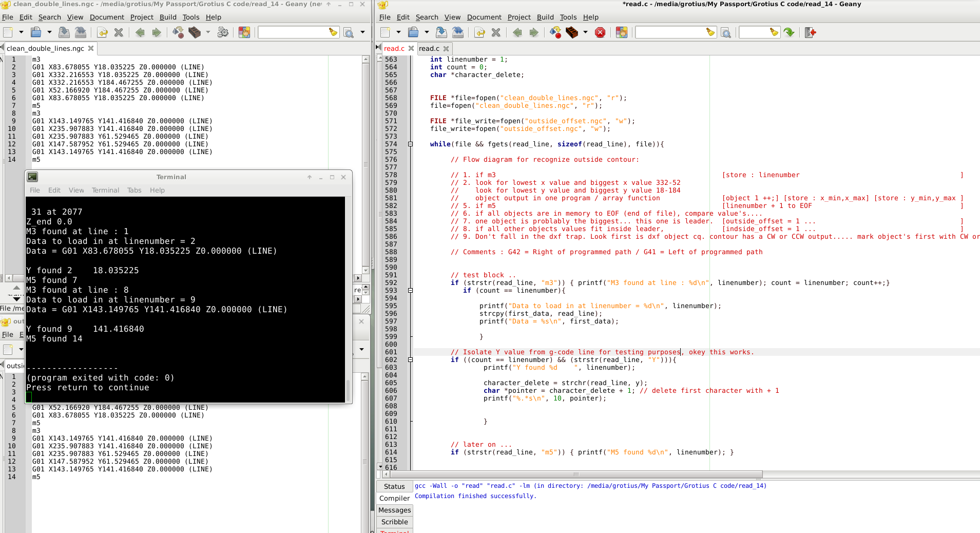Open Terminal menu in Terminal window

pyautogui.click(x=105, y=190)
